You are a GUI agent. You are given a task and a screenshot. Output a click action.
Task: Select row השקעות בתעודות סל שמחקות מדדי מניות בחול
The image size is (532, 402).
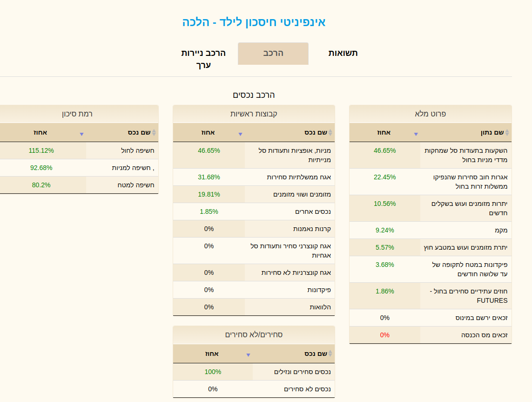pyautogui.click(x=430, y=155)
